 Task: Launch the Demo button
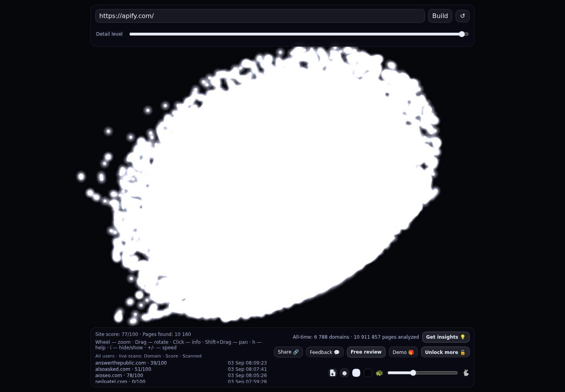click(403, 352)
